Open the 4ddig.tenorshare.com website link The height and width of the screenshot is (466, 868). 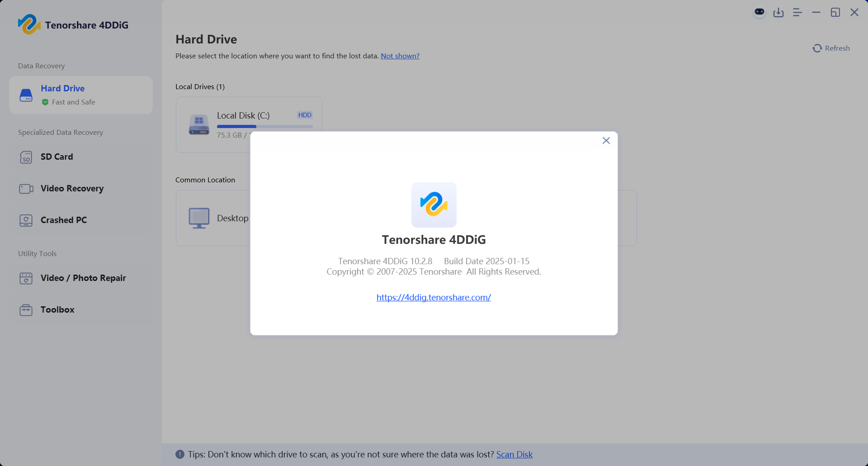click(x=434, y=297)
